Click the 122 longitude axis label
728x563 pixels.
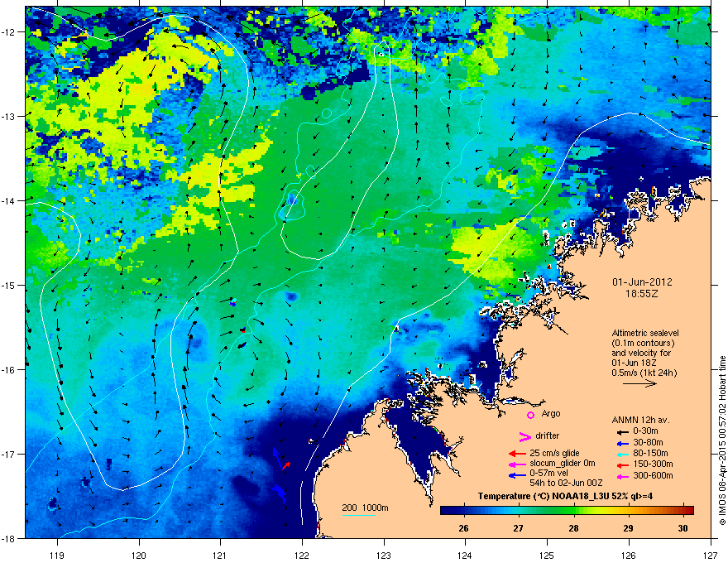[302, 555]
